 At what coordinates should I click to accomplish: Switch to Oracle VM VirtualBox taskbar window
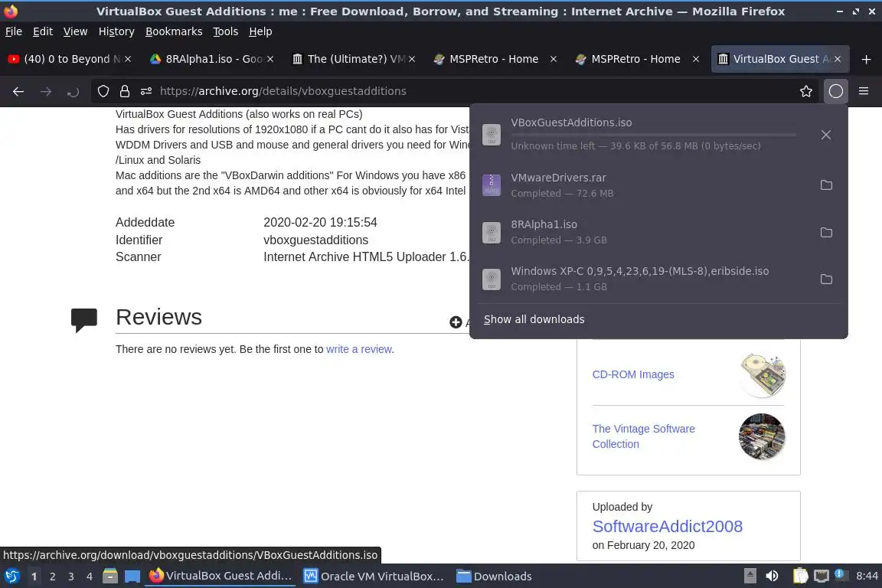click(374, 576)
